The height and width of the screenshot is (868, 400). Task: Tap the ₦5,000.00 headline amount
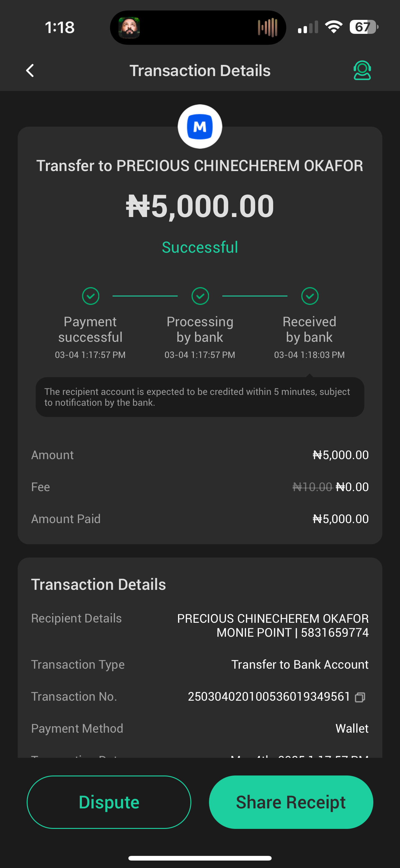tap(200, 206)
